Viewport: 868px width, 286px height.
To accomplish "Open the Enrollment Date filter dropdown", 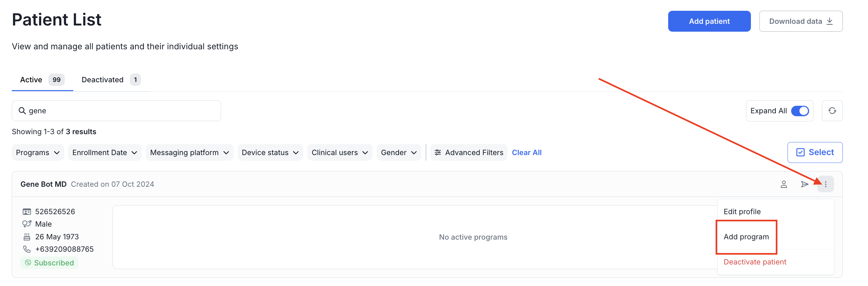I will pos(104,152).
